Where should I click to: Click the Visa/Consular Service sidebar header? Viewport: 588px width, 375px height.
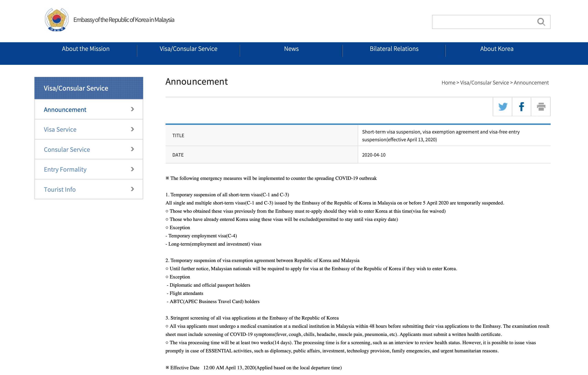[89, 88]
